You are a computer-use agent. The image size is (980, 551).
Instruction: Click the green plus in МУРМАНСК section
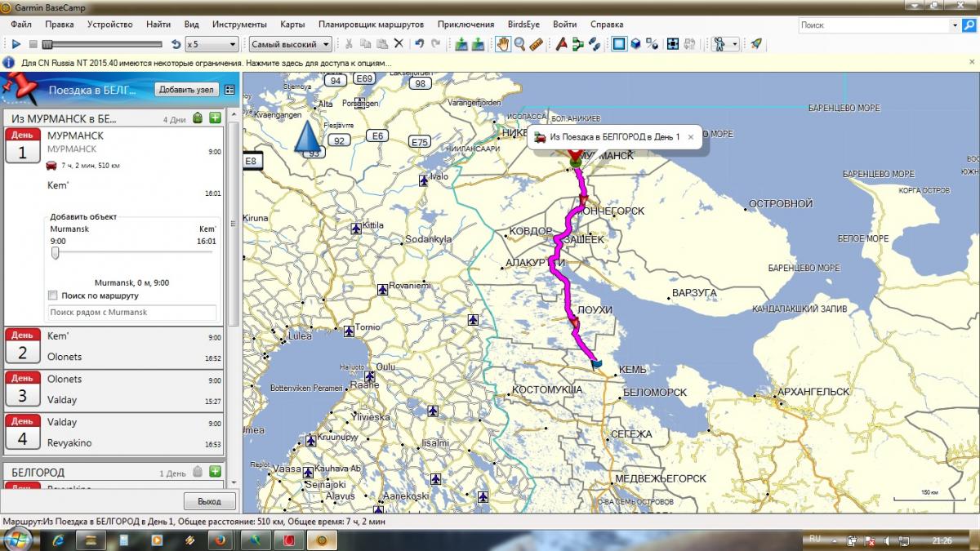215,118
